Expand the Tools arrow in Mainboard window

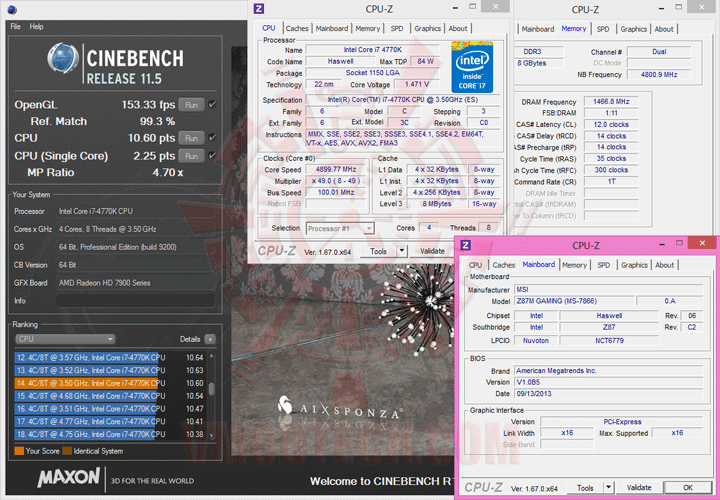coord(608,488)
